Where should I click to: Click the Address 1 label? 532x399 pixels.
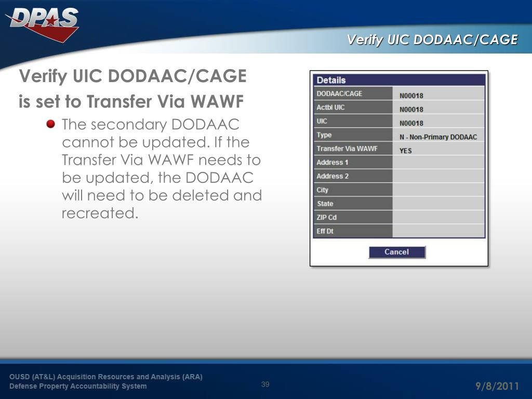point(332,163)
